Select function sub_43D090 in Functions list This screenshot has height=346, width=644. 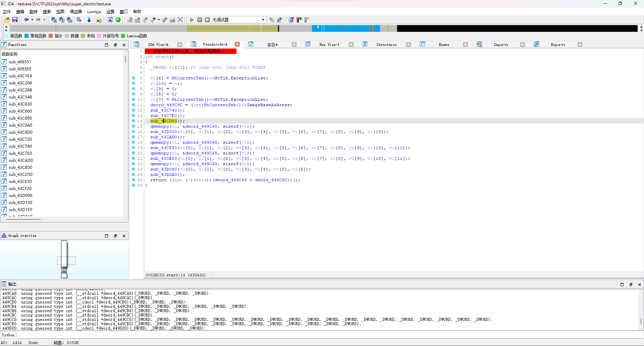(20, 195)
